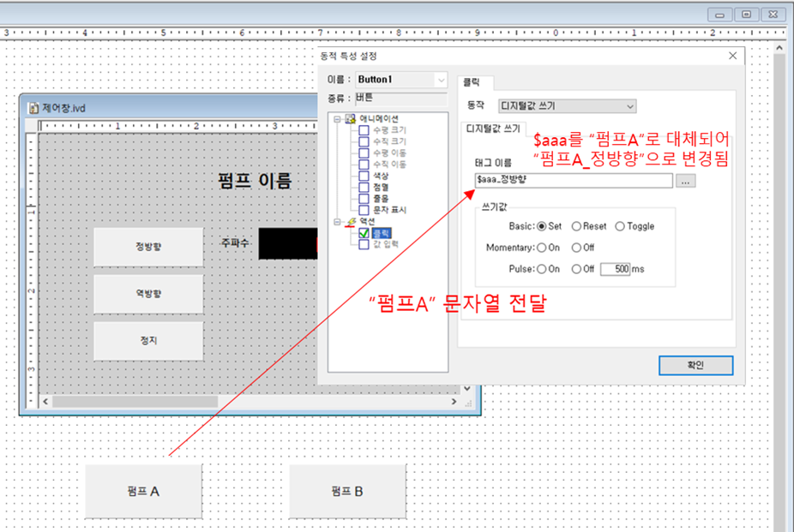The width and height of the screenshot is (794, 532).
Task: Close the main editor window
Action: (773, 15)
